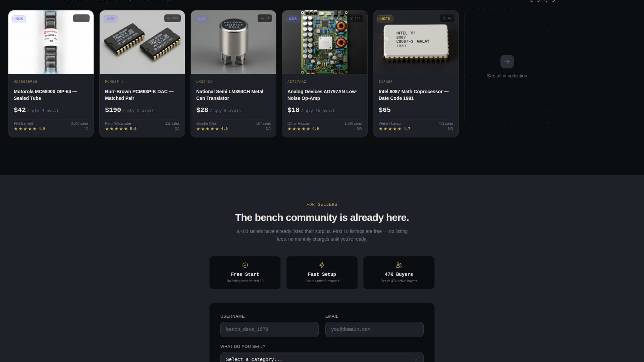Click part number AD797ANZ label
The width and height of the screenshot is (644, 362).
[297, 82]
